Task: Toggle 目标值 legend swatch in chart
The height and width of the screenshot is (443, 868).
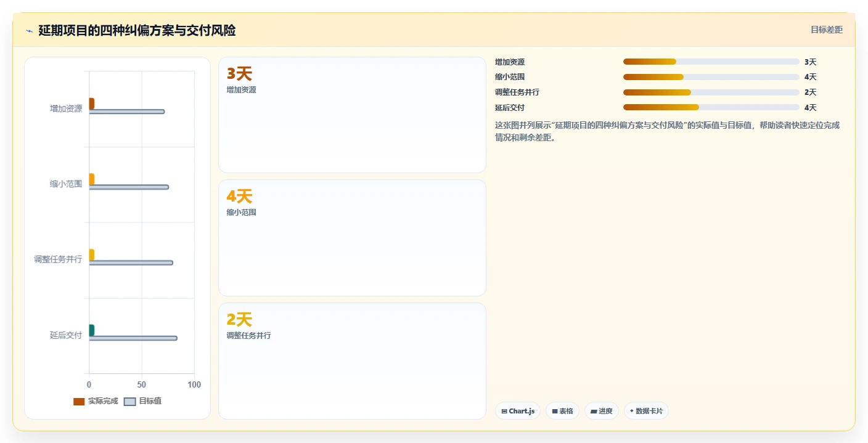Action: [129, 401]
